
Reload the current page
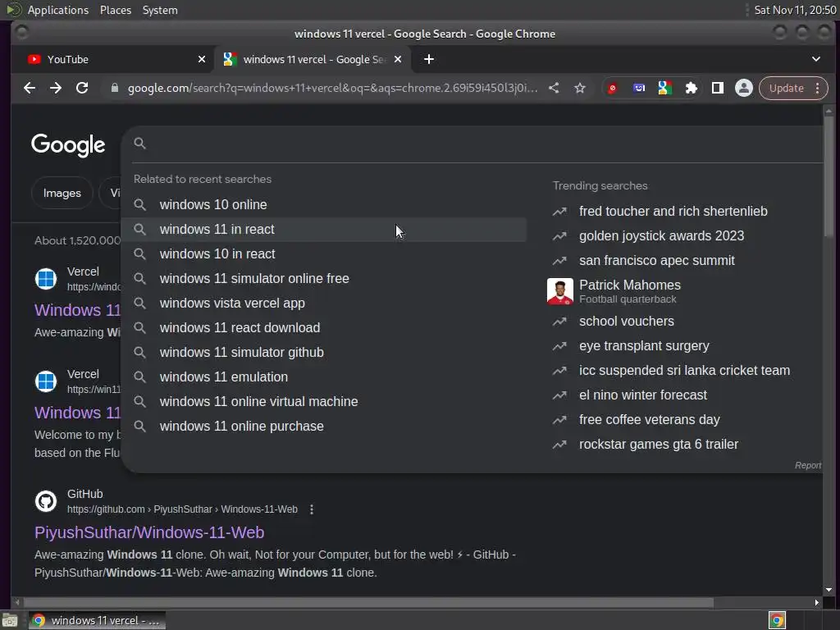(x=82, y=88)
